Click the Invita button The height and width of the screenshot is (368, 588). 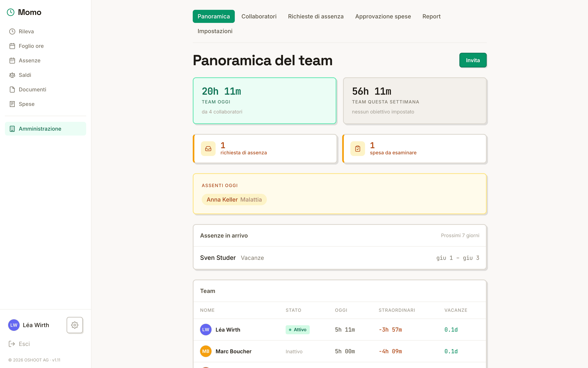(x=473, y=60)
